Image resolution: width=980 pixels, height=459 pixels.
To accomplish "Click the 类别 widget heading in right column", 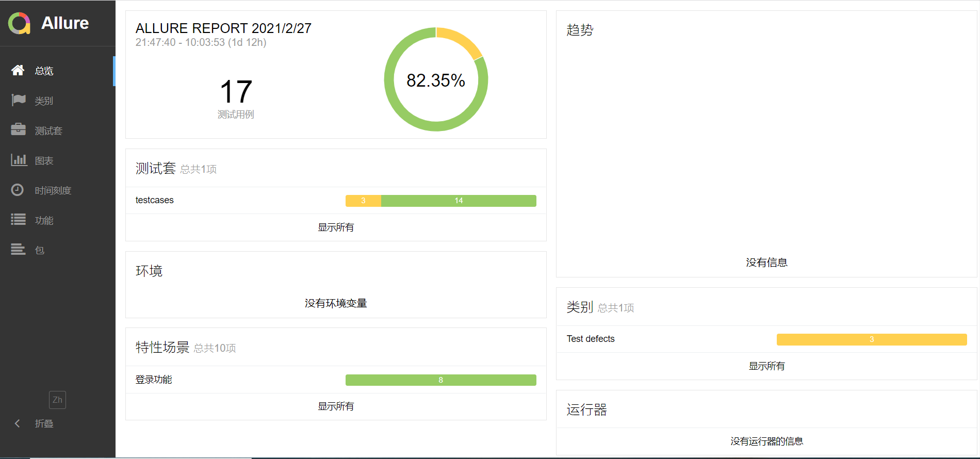I will coord(580,307).
